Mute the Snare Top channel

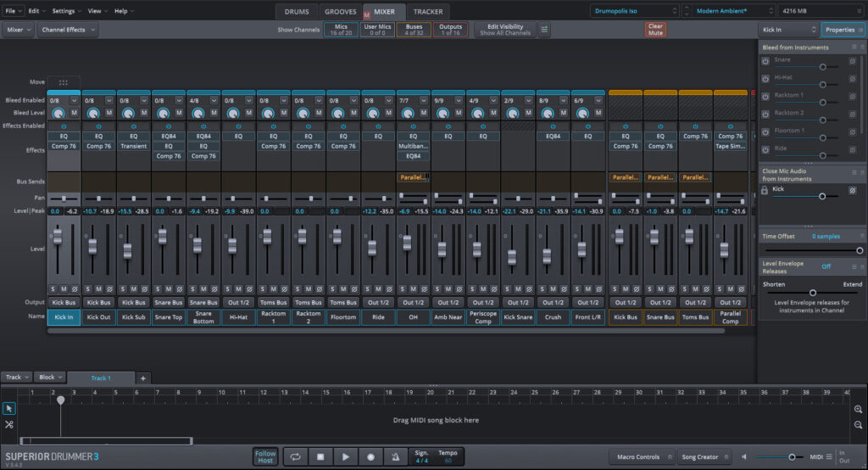[169, 289]
